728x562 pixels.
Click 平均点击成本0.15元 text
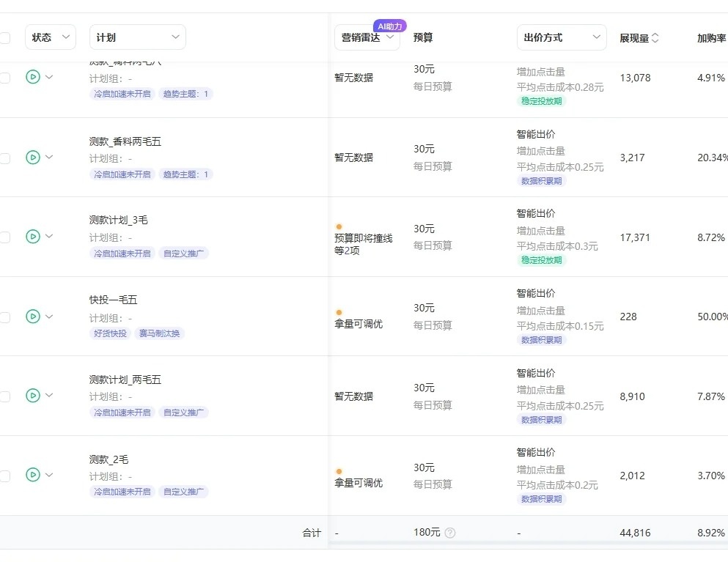tap(560, 326)
